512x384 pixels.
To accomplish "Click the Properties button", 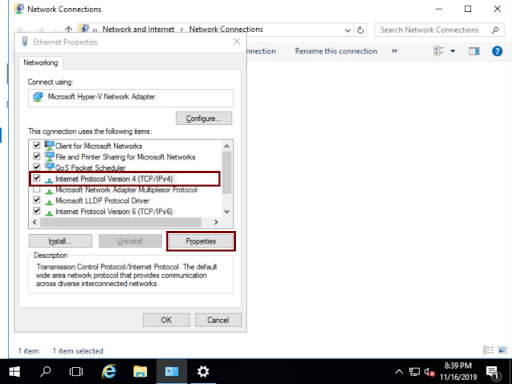I will [201, 241].
